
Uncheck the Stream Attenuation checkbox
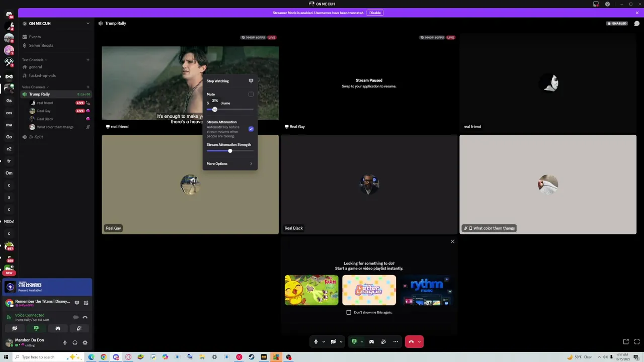click(x=251, y=129)
